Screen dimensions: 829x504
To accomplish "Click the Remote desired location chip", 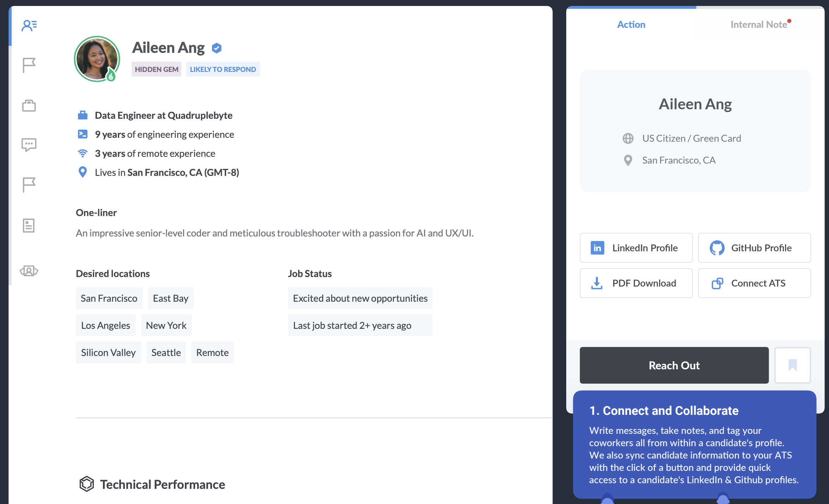I will point(212,352).
